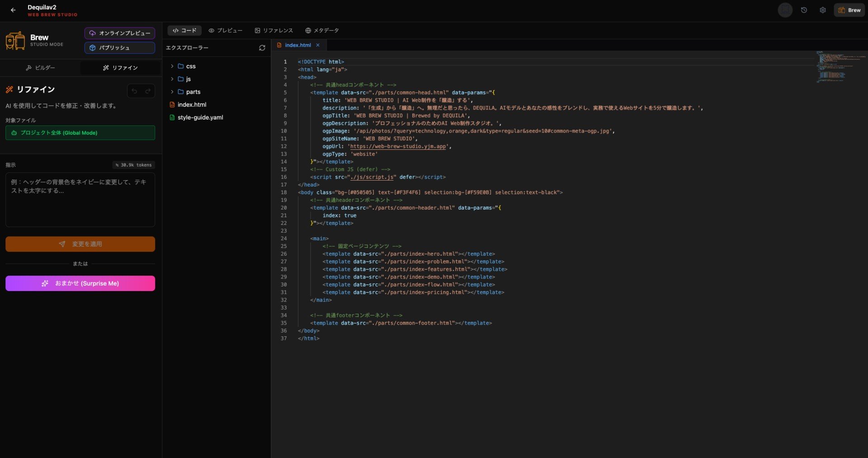868x458 pixels.
Task: Open the settings gear icon
Action: point(823,10)
